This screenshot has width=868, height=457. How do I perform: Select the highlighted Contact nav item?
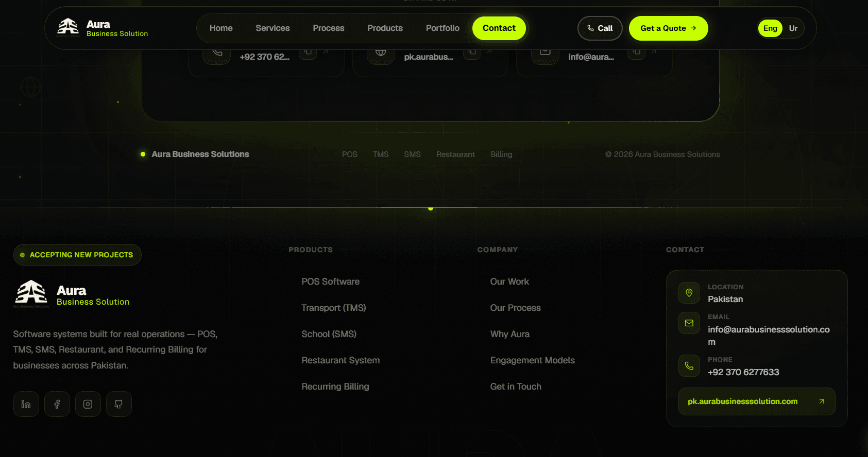point(499,28)
